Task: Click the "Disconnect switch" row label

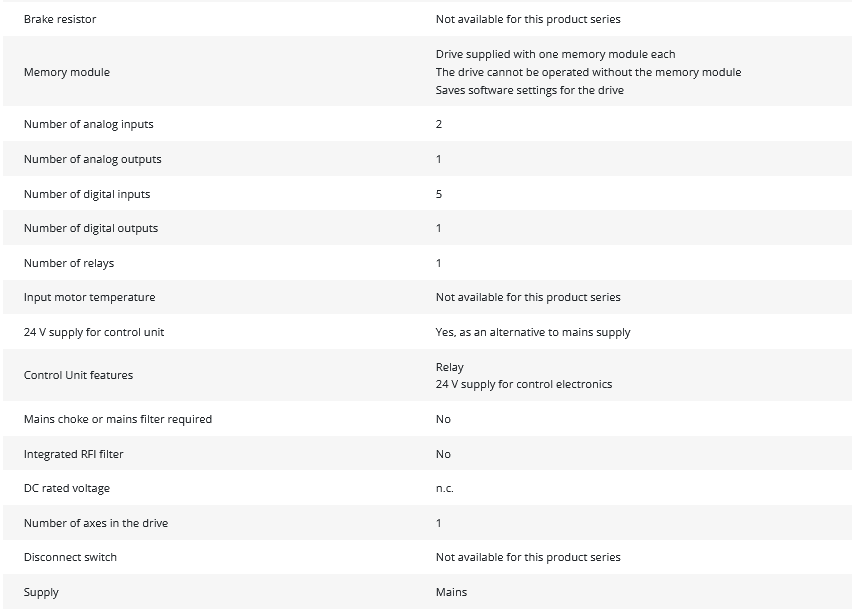Action: (70, 557)
